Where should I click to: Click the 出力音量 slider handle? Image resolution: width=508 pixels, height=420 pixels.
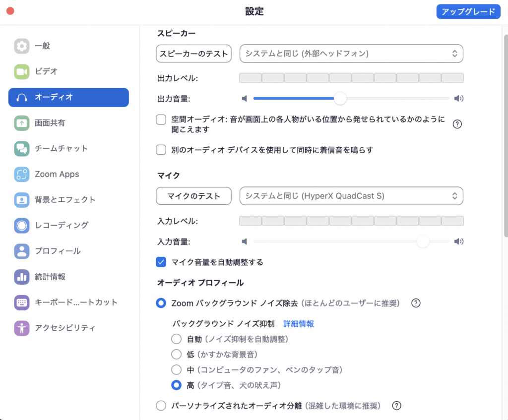[340, 99]
